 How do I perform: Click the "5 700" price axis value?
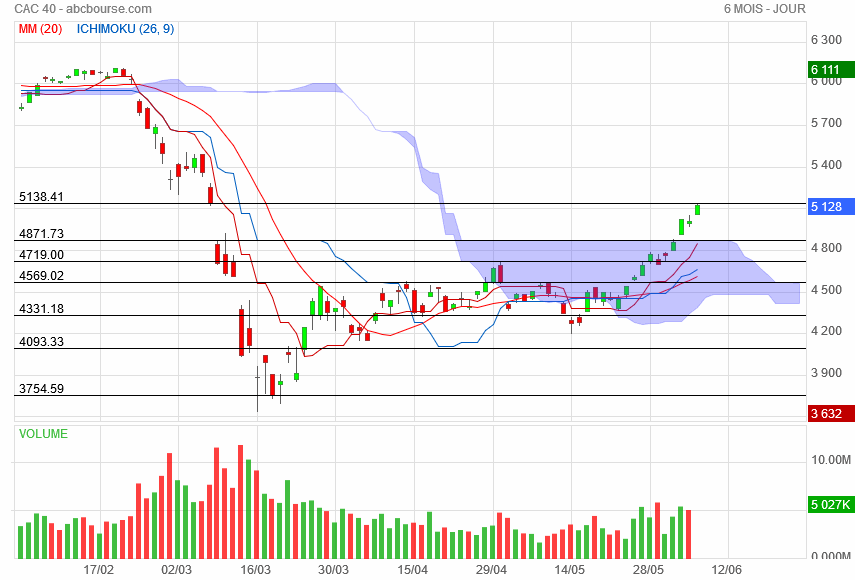826,123
